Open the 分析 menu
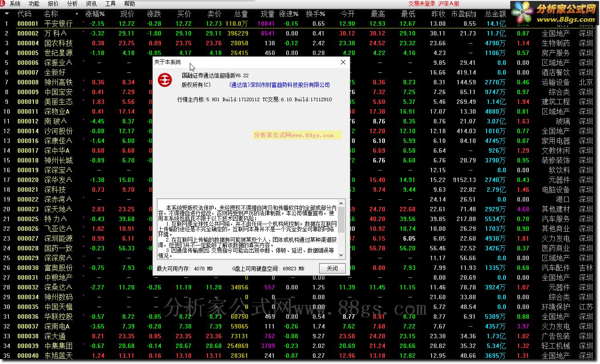The width and height of the screenshot is (600, 364). (72, 4)
